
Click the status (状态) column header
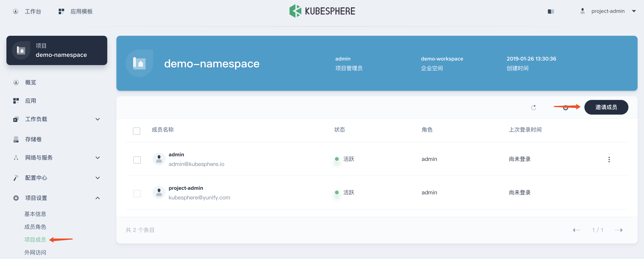click(339, 130)
